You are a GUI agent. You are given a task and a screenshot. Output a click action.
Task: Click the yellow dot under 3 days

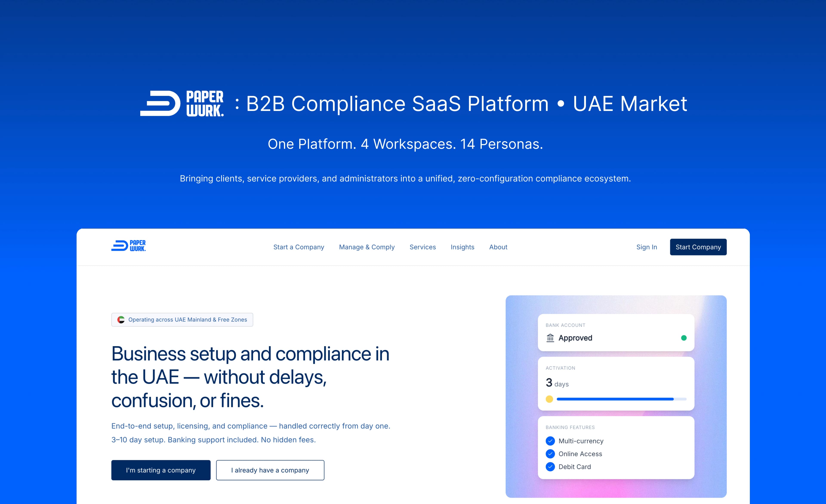(549, 399)
